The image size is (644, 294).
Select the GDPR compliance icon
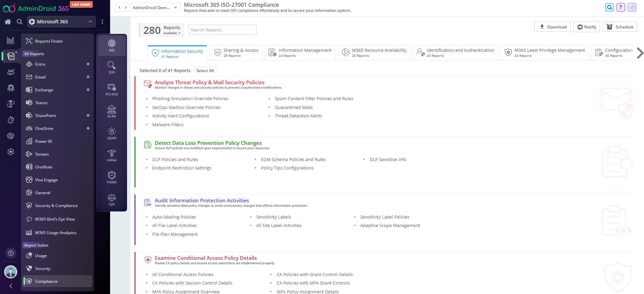111,134
